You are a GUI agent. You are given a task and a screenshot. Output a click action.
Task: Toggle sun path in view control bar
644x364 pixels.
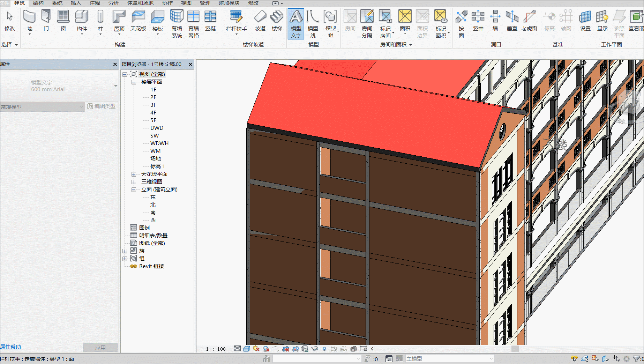tap(256, 349)
